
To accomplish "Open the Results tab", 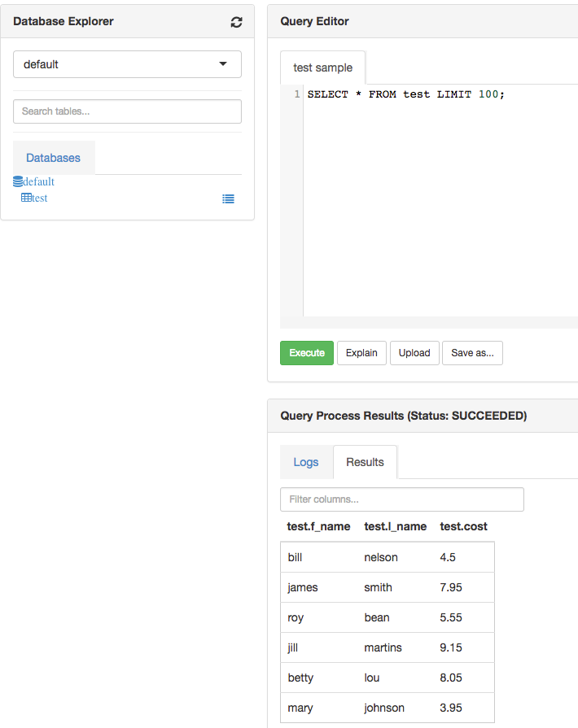I will pyautogui.click(x=366, y=463).
